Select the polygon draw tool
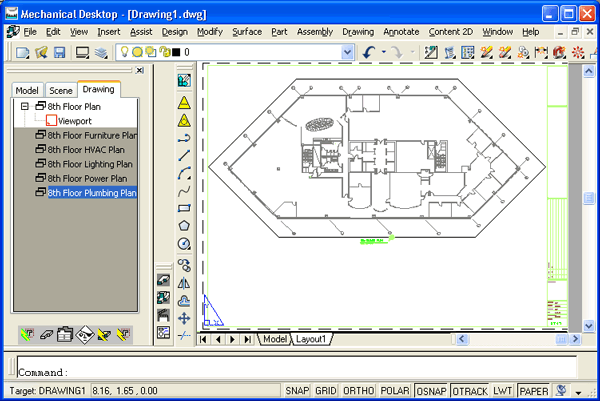The width and height of the screenshot is (600, 401). tap(184, 227)
